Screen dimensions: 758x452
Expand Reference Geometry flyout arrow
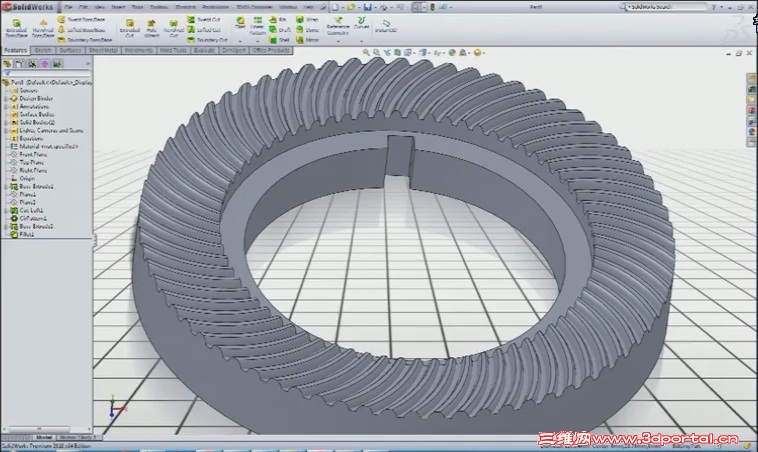338,41
